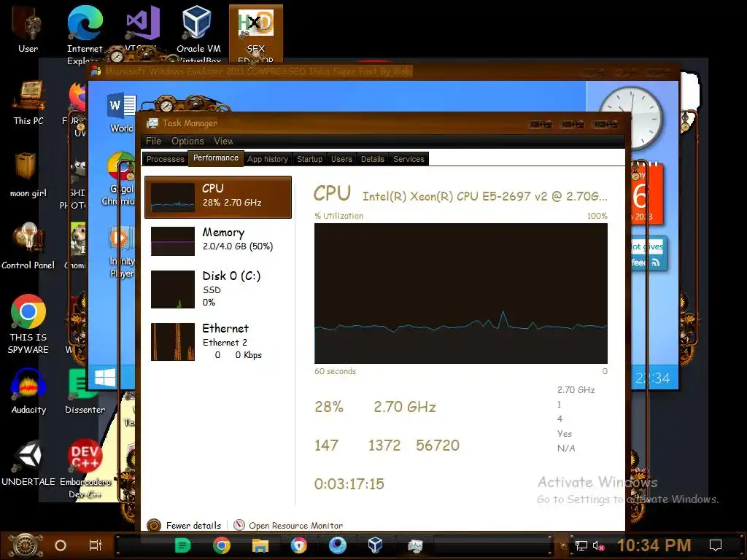Switch to the Processes tab
Image resolution: width=747 pixels, height=560 pixels.
166,159
